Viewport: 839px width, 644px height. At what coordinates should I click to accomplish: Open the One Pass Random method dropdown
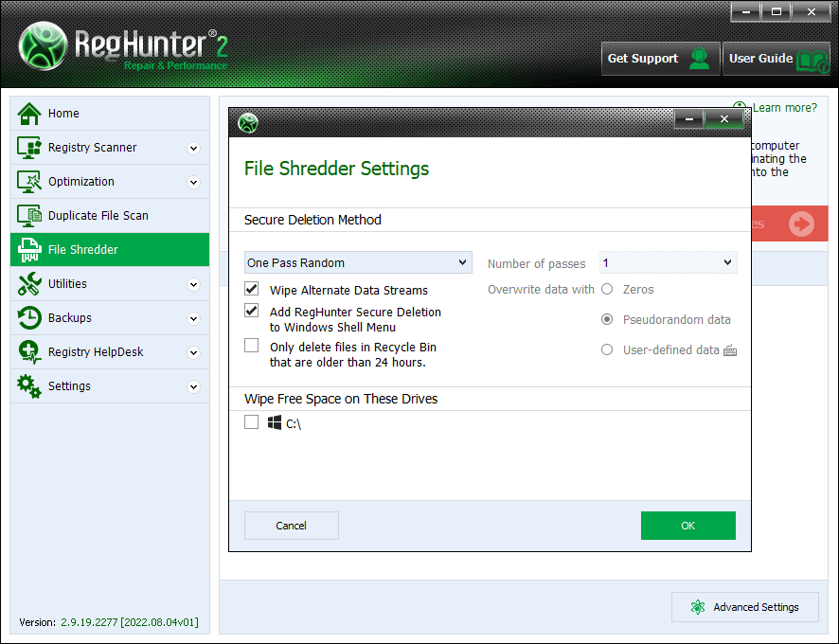[x=358, y=262]
